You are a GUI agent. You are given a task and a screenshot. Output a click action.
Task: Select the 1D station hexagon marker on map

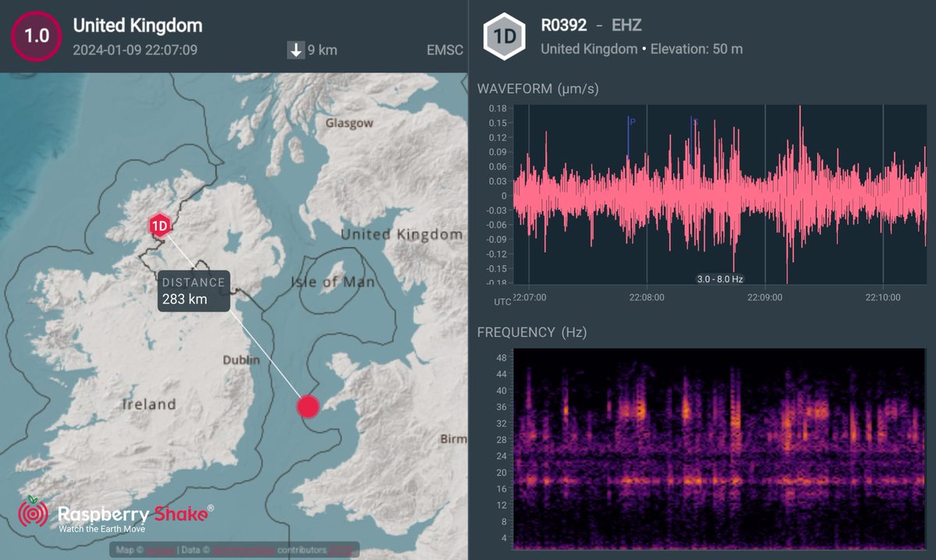tap(160, 226)
